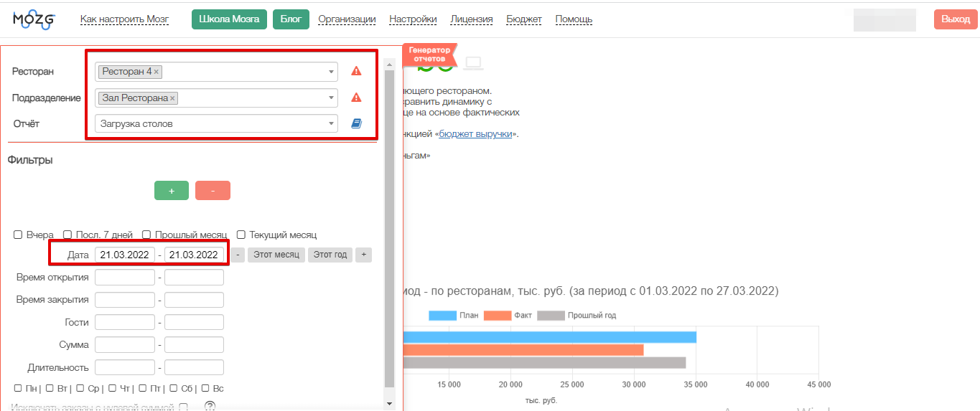Expand the Ресторан dropdown
The width and height of the screenshot is (980, 411).
click(331, 72)
